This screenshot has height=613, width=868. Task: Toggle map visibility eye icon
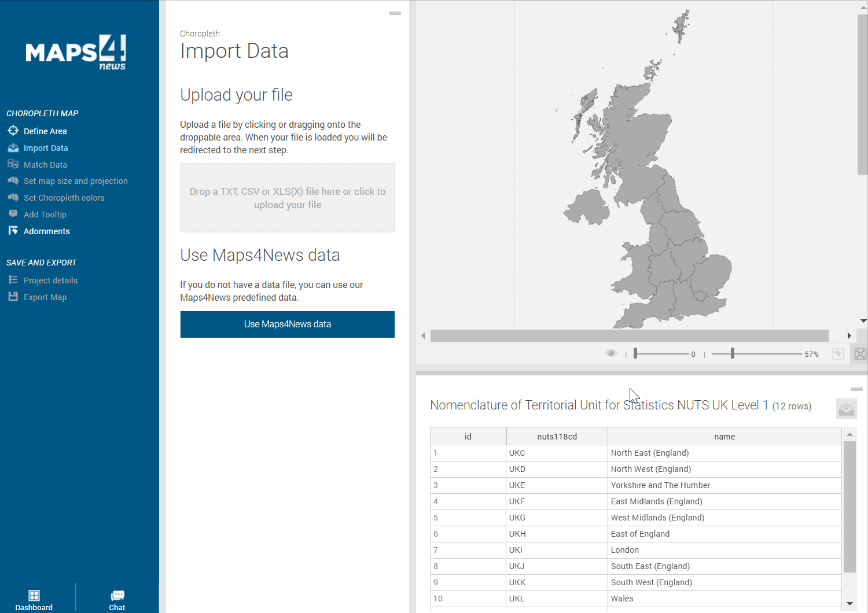pyautogui.click(x=611, y=353)
